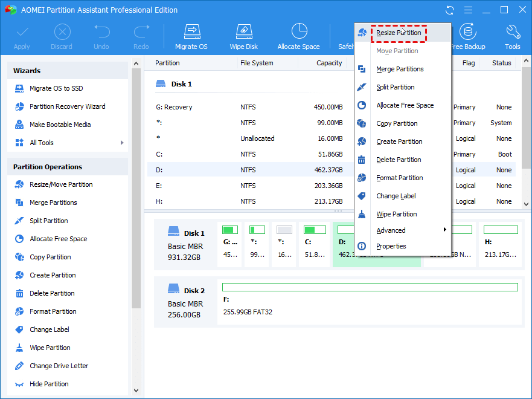Click the Partition Recovery Wizard icon

click(x=19, y=106)
